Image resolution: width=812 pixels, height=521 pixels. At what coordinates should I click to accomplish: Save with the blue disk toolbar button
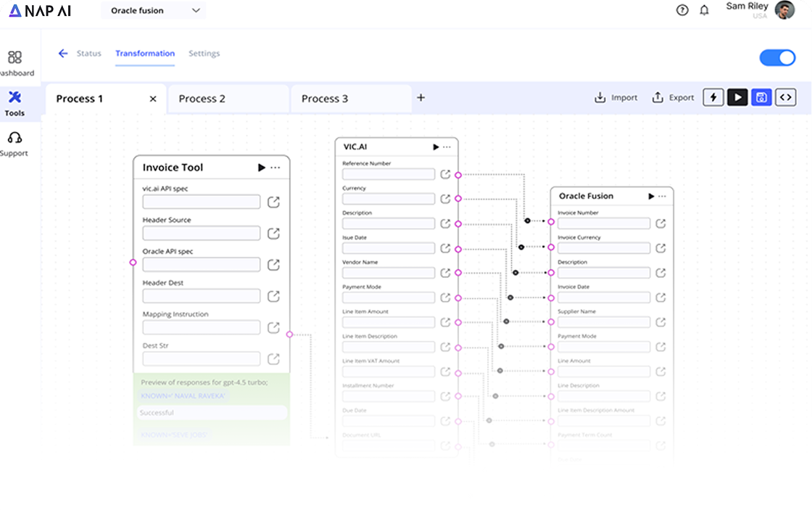(x=761, y=97)
